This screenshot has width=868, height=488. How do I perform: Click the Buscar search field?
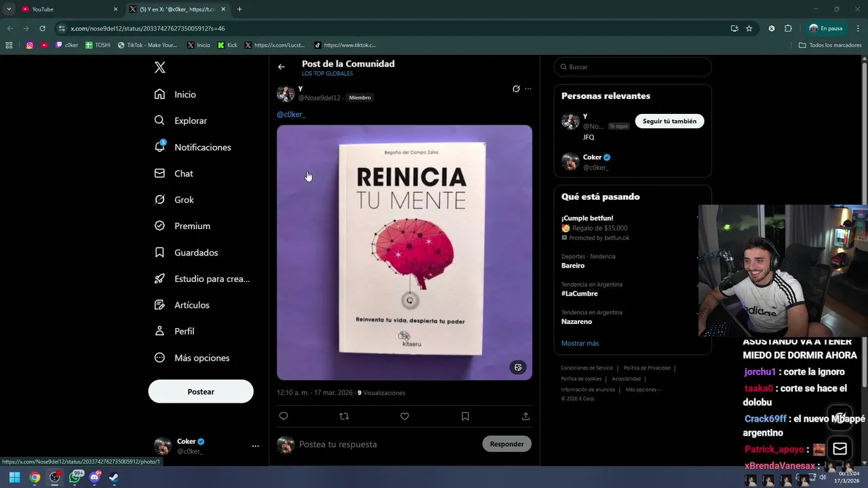(633, 67)
